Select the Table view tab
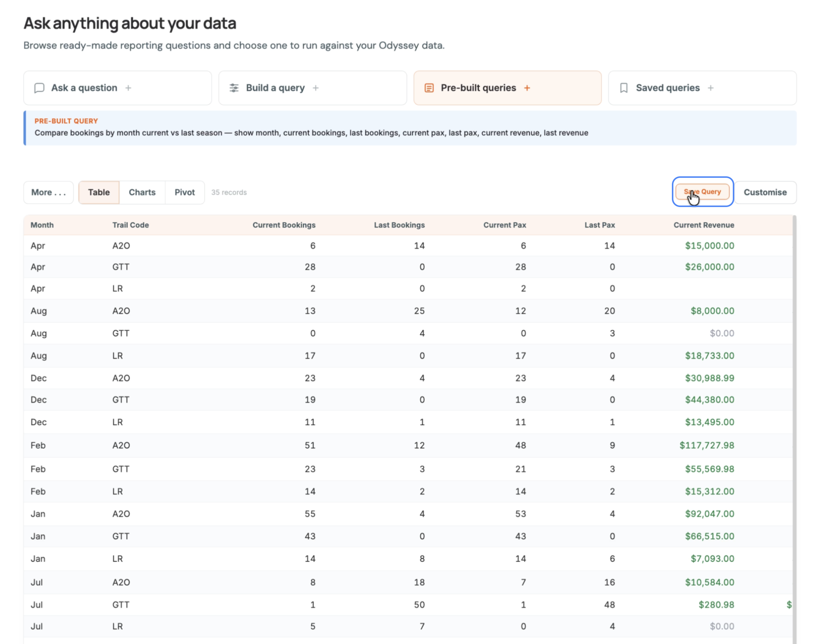819x644 pixels. coord(99,192)
